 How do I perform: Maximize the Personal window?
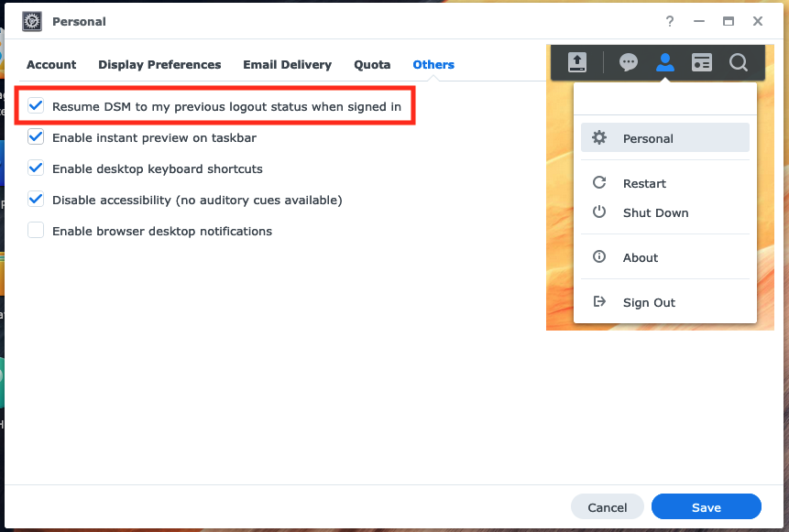click(729, 21)
